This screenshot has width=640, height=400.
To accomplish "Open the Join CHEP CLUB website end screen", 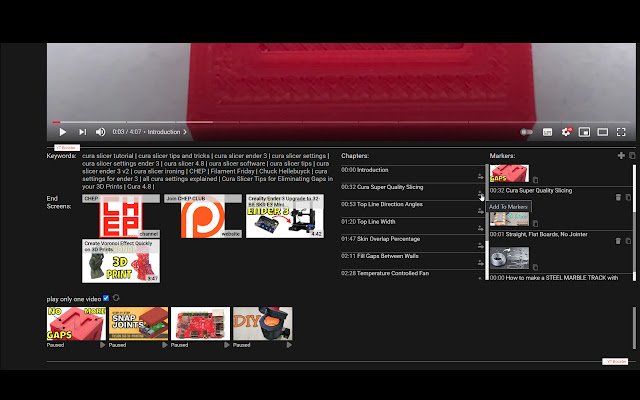I will click(203, 216).
